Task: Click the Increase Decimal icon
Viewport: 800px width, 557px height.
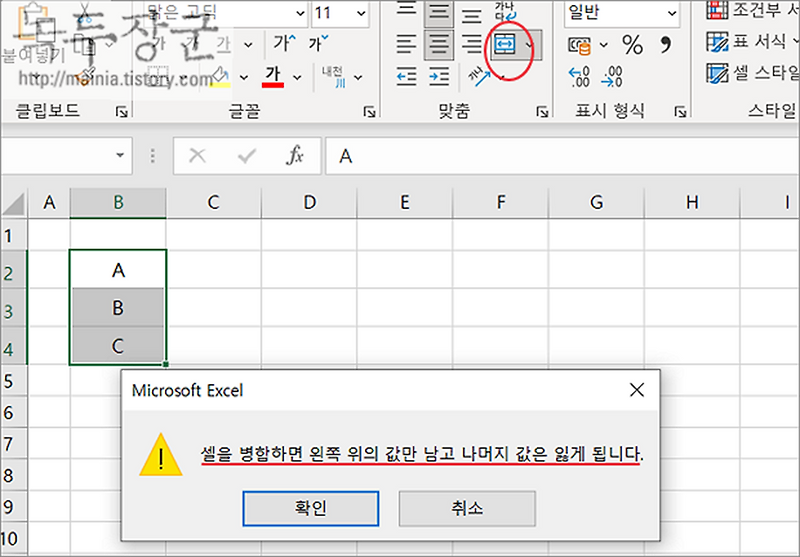Action: [x=579, y=77]
